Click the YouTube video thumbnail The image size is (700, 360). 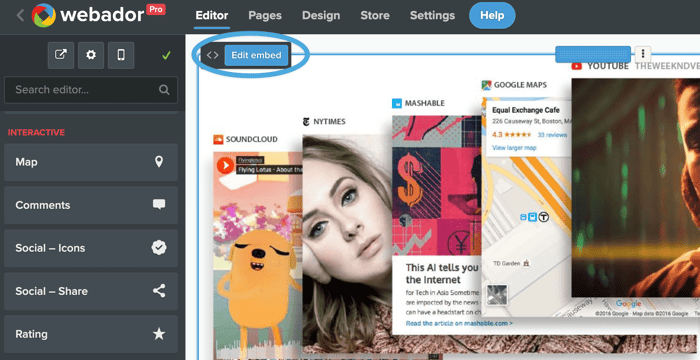tap(636, 188)
